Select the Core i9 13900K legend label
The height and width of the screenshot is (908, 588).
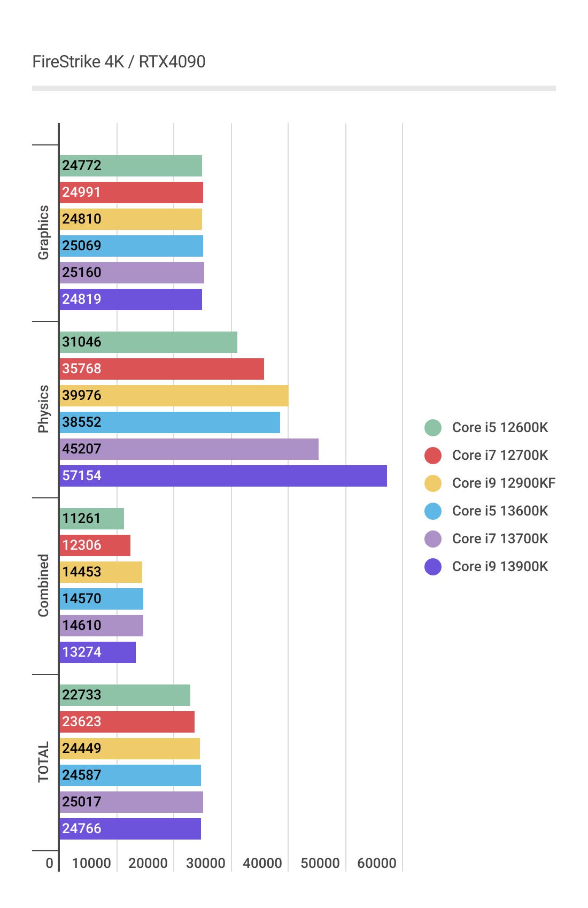(500, 567)
